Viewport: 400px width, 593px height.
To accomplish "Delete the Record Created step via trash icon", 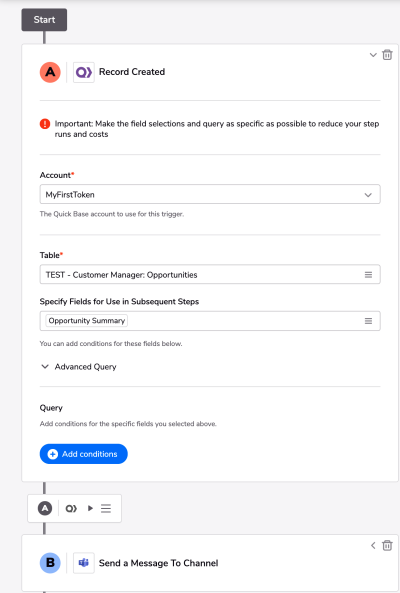I will point(387,55).
